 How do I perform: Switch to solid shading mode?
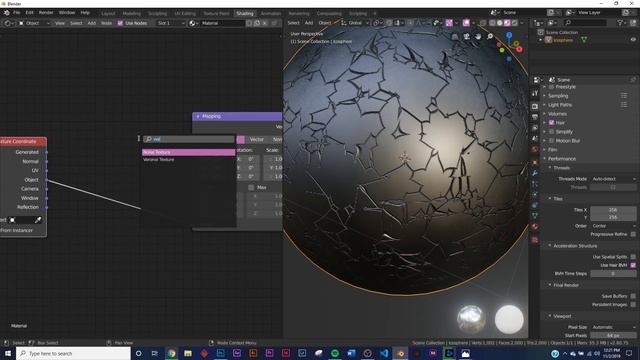tap(500, 23)
